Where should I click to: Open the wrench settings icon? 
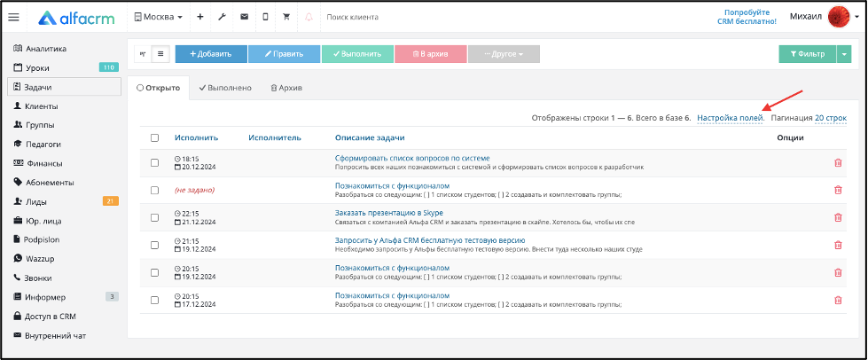pos(222,17)
